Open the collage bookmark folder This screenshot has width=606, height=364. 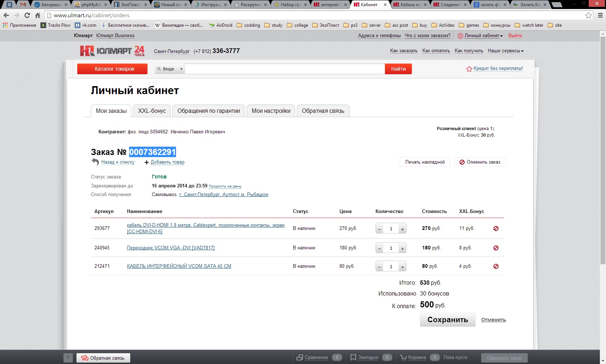[298, 25]
